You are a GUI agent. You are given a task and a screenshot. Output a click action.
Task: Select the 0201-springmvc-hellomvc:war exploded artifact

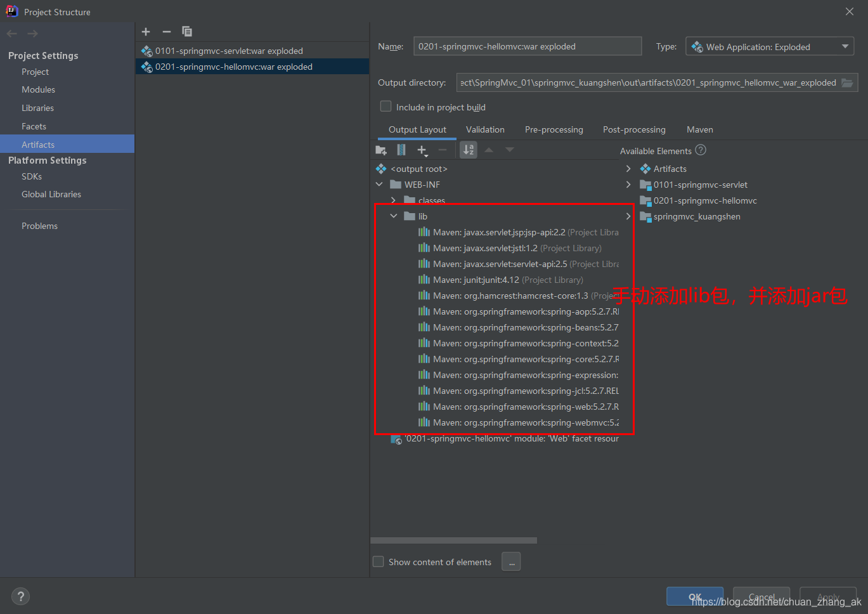pyautogui.click(x=252, y=67)
